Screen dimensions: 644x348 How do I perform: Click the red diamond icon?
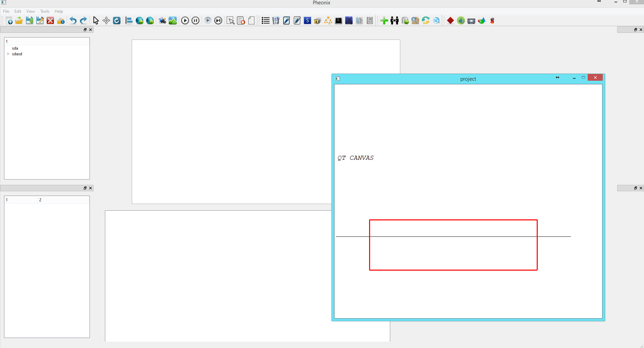(451, 21)
